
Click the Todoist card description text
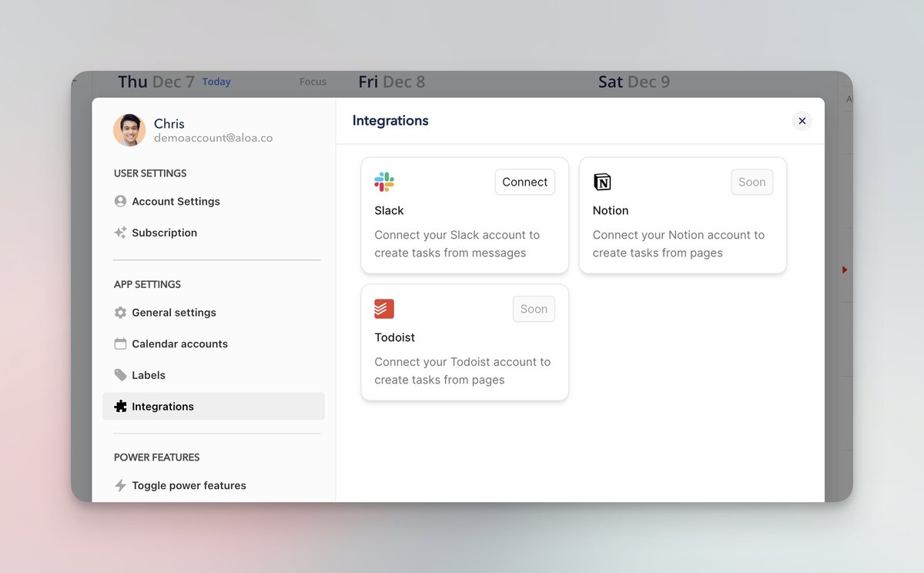463,370
